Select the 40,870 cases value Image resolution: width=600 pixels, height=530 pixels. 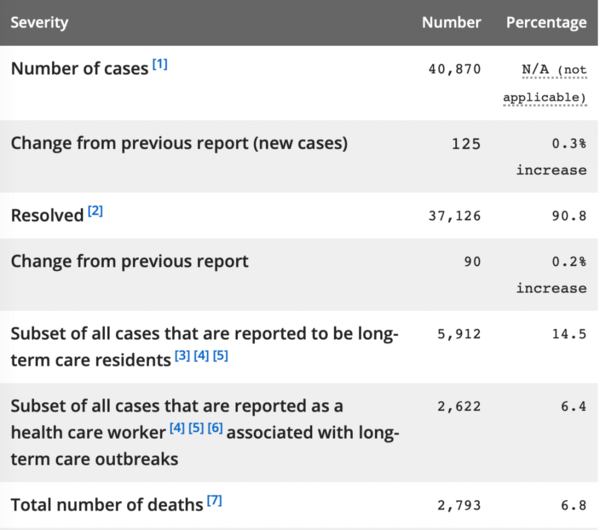[x=453, y=69]
